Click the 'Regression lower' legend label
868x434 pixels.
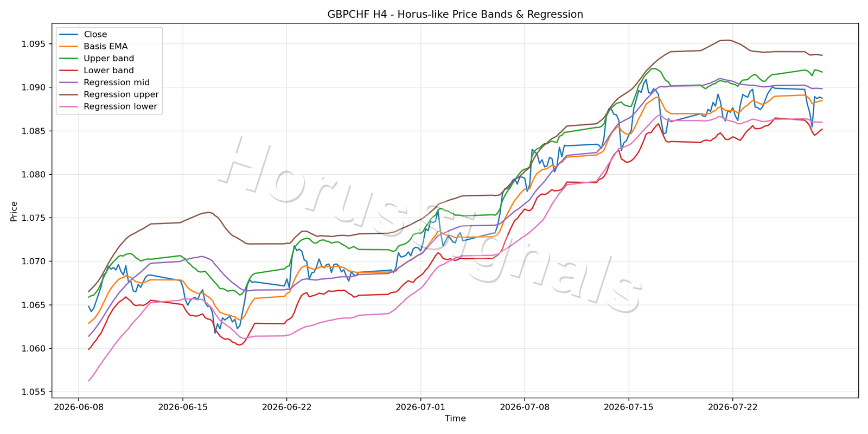pos(120,106)
